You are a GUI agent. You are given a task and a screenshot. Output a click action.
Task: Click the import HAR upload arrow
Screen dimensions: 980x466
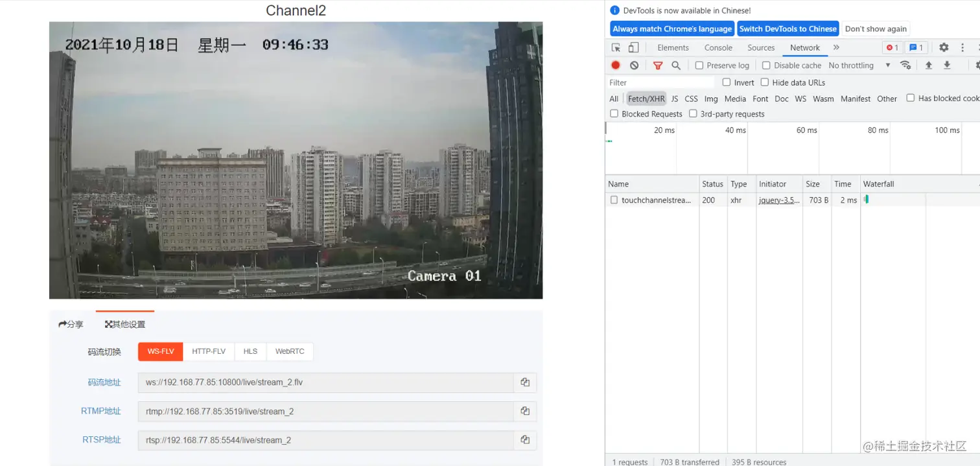click(929, 65)
